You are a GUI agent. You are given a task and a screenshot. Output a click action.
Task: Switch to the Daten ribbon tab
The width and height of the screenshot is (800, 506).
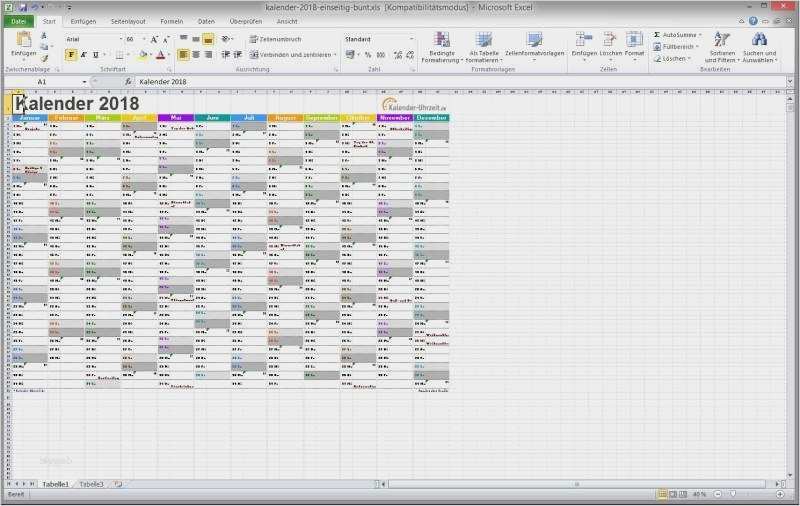(206, 21)
